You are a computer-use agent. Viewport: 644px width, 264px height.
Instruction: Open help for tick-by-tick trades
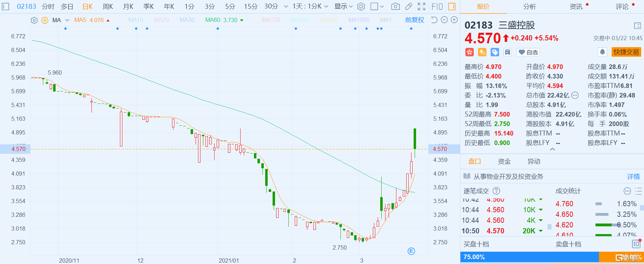click(496, 191)
